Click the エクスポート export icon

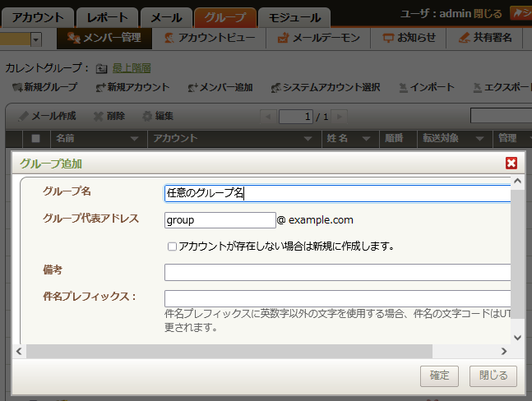[x=477, y=88]
